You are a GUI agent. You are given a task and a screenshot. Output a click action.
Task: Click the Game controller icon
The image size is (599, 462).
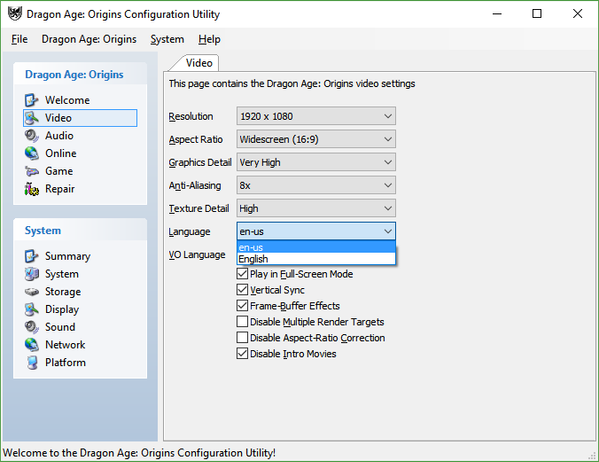(x=31, y=171)
